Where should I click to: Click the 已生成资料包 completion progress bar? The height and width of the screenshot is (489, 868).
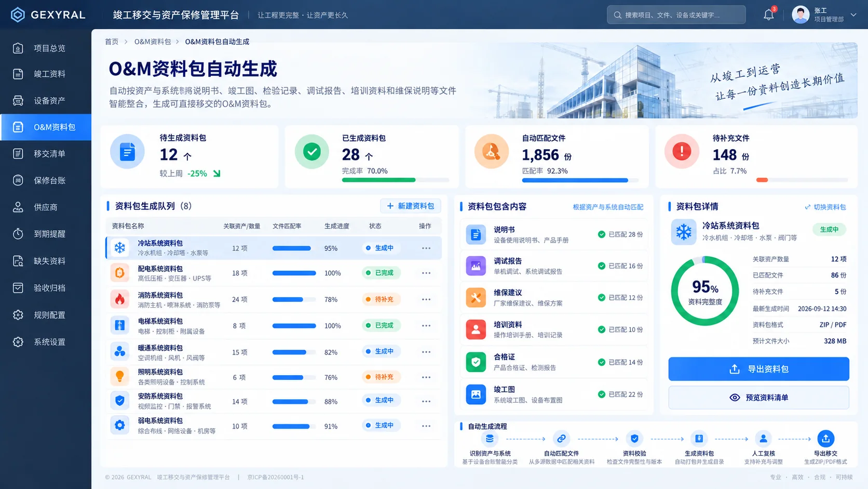click(x=396, y=180)
